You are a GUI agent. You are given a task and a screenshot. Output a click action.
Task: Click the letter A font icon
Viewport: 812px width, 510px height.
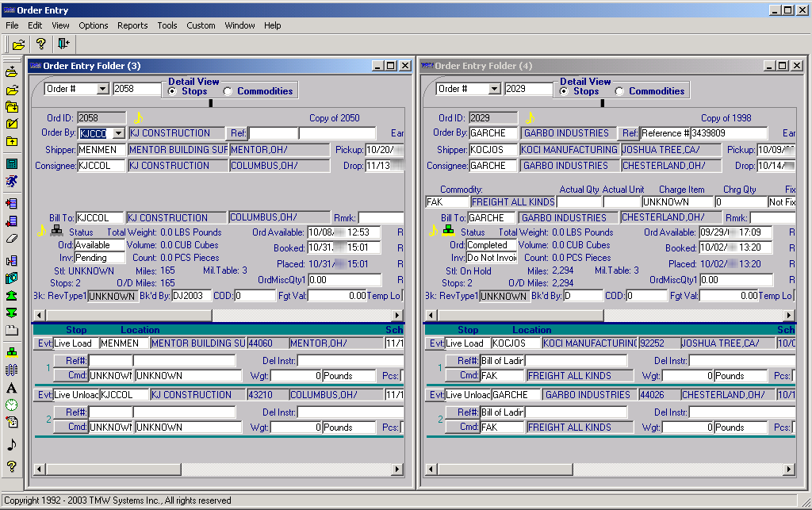click(x=11, y=388)
